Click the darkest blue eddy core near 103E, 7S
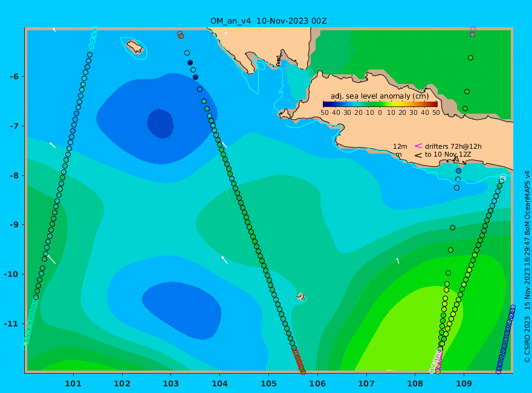This screenshot has height=393, width=532. [x=160, y=123]
